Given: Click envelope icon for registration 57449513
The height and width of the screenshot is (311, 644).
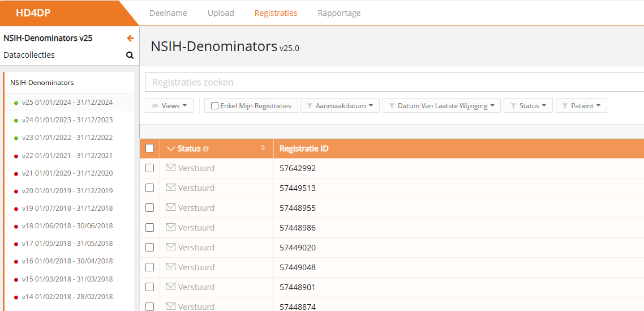Looking at the screenshot, I should click(x=170, y=188).
